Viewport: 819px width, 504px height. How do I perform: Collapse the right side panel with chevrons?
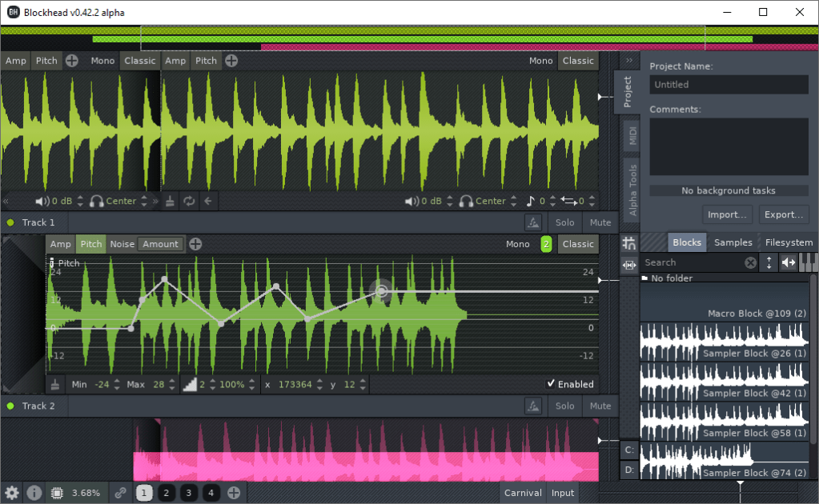pyautogui.click(x=629, y=60)
